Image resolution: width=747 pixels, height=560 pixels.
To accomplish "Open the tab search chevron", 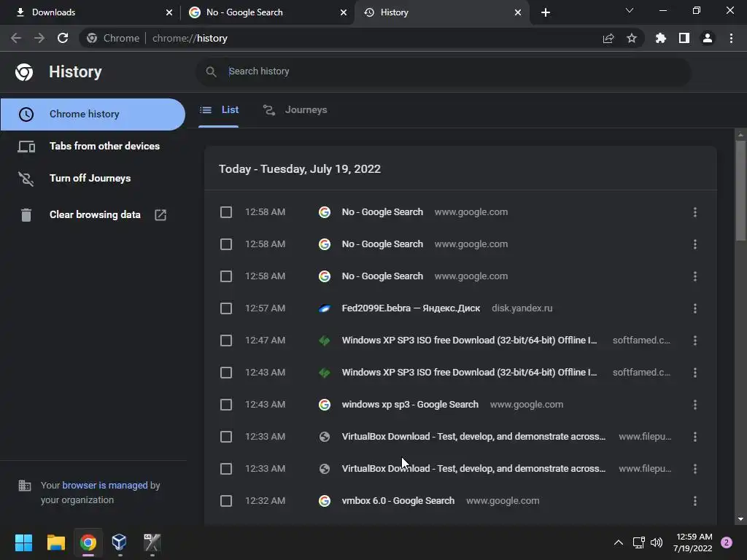I will (x=630, y=10).
